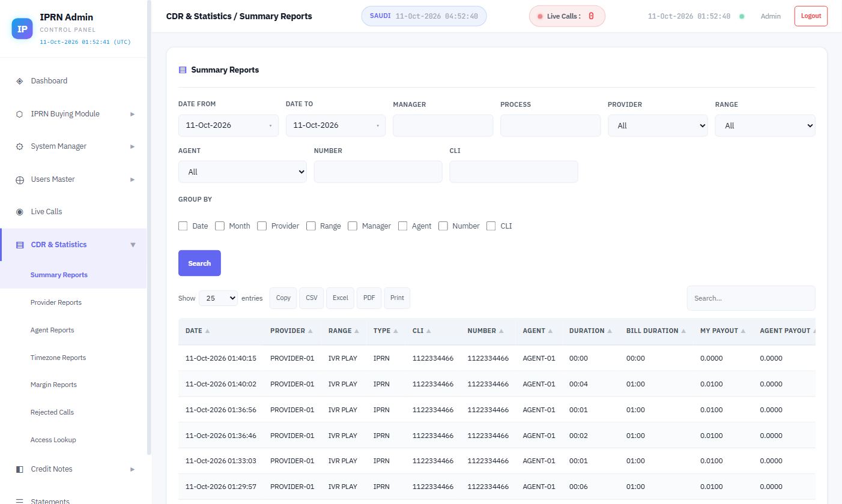This screenshot has height=504, width=842.
Task: Open the Provider filter dropdown
Action: pyautogui.click(x=658, y=125)
